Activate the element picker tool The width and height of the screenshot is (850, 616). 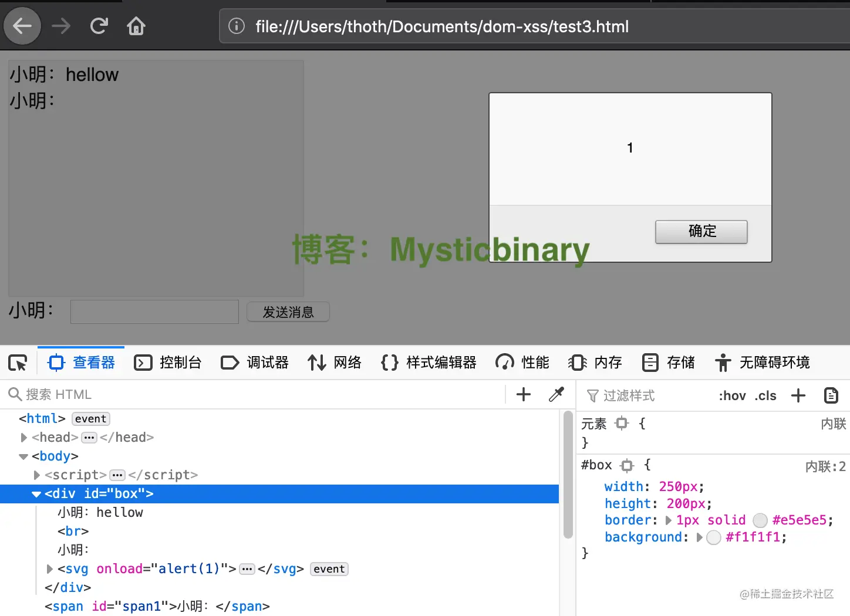click(x=18, y=363)
